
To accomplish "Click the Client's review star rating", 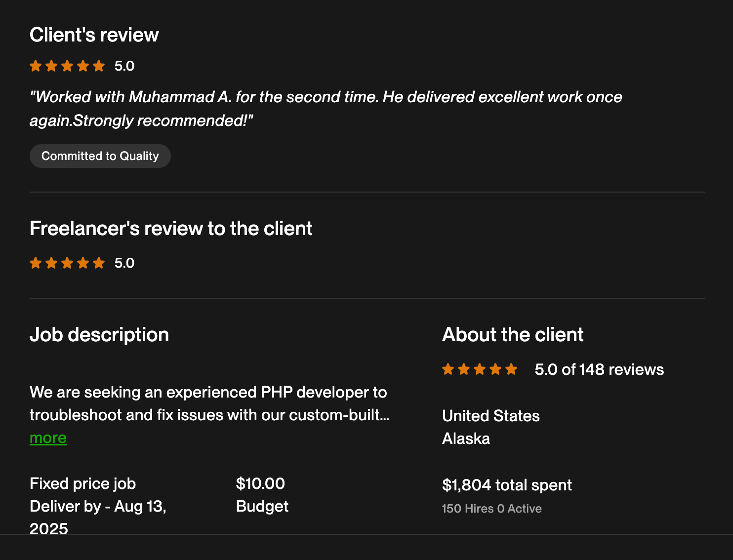I will [x=67, y=66].
